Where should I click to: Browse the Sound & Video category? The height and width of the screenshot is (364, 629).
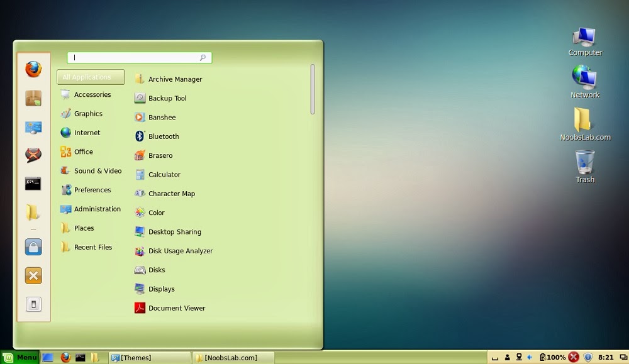[x=96, y=170]
